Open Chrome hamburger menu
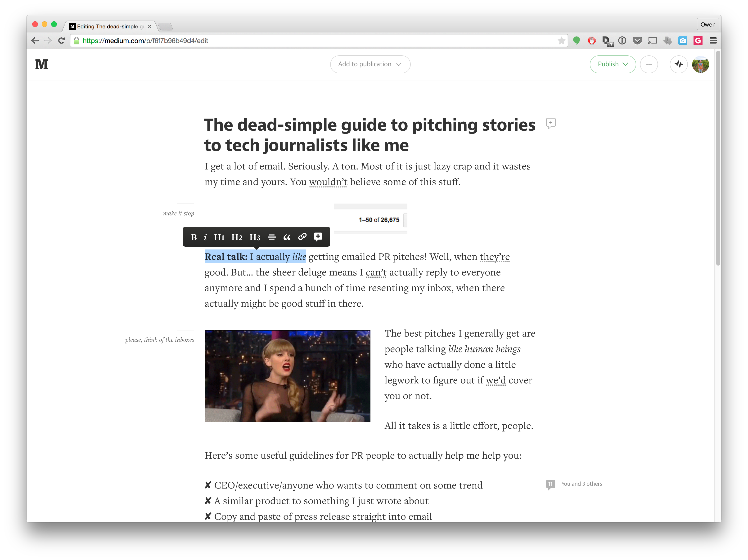Image resolution: width=748 pixels, height=560 pixels. pos(713,40)
